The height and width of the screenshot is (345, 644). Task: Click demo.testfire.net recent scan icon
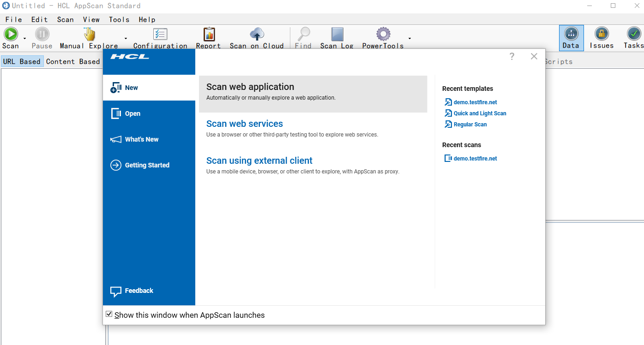tap(448, 159)
